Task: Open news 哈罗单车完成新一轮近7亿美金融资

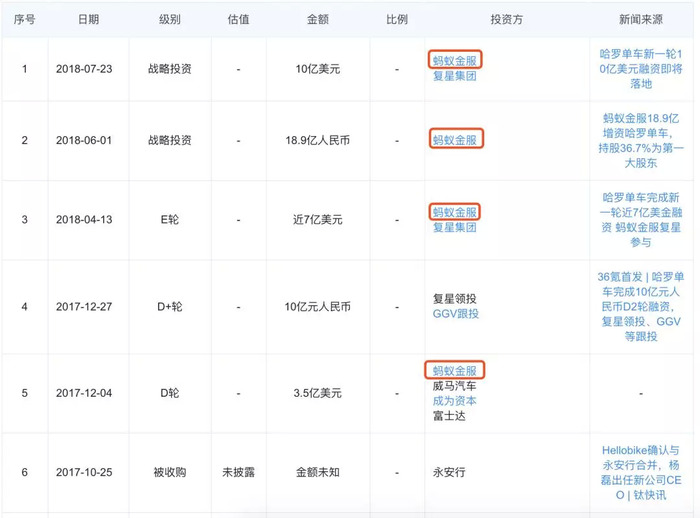Action: point(641,220)
